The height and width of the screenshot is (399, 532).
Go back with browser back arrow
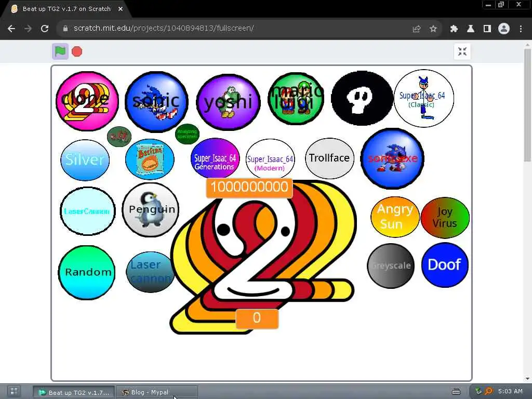tap(11, 29)
